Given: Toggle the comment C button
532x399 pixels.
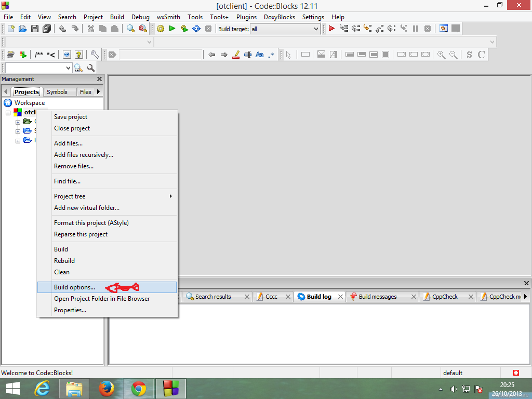Looking at the screenshot, I should pos(481,55).
